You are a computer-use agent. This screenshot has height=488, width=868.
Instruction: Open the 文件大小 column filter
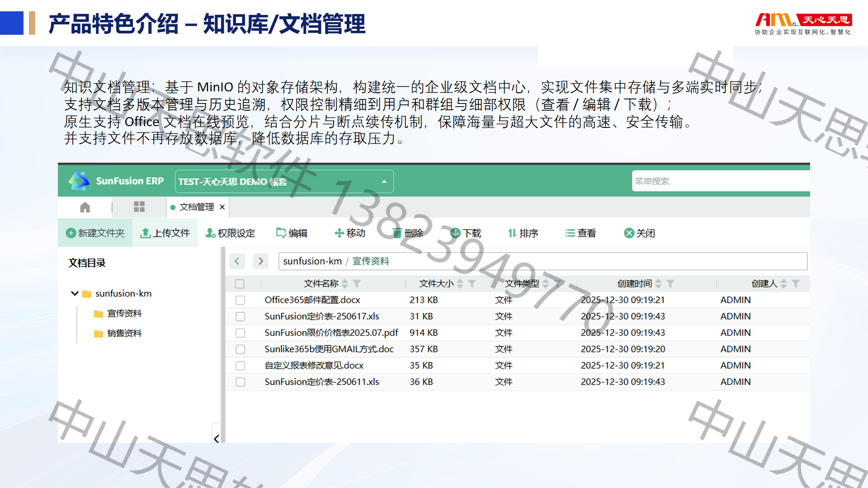pos(472,284)
